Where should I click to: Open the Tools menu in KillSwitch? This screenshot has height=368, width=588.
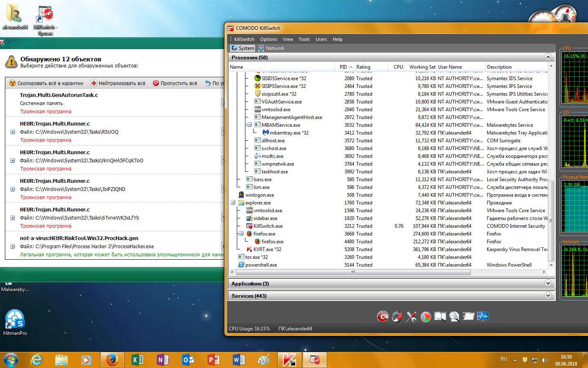(x=304, y=39)
